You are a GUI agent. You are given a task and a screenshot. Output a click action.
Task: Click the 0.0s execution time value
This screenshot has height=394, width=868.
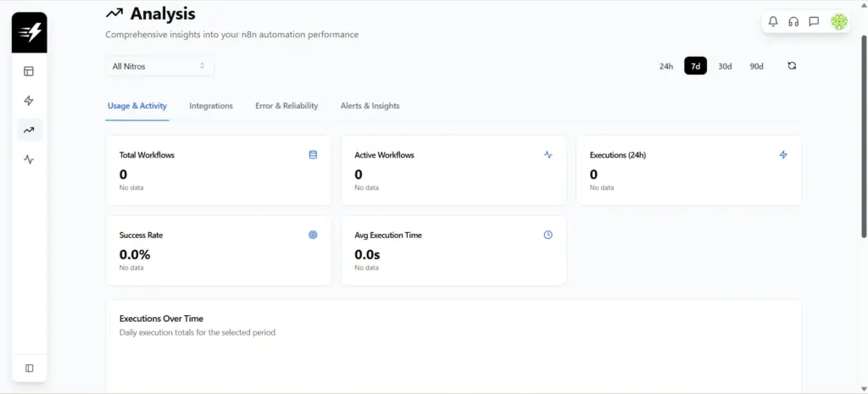pyautogui.click(x=368, y=254)
